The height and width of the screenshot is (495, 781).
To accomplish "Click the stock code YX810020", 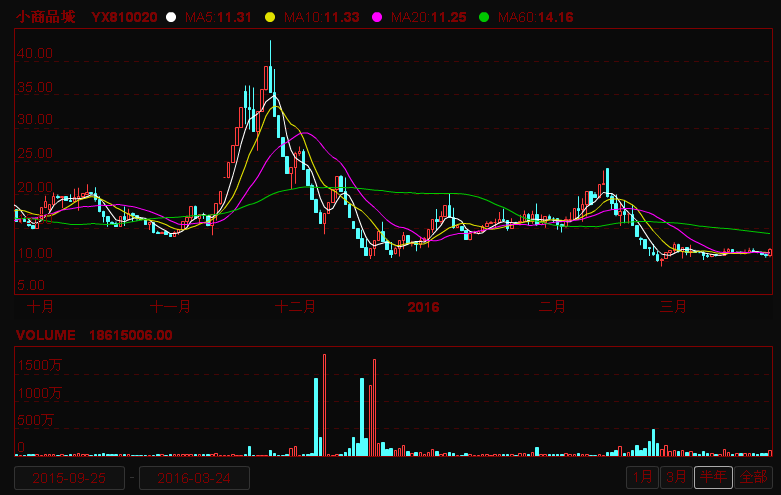I will point(124,18).
